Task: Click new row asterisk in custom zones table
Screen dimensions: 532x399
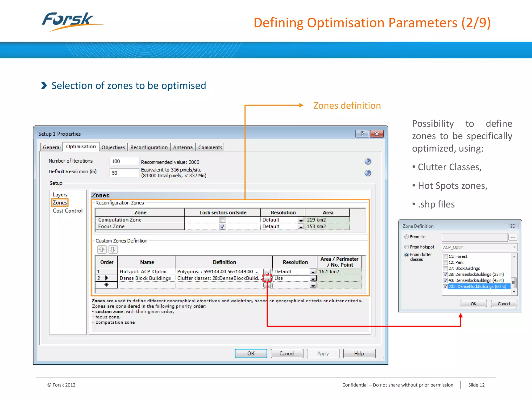Action: (107, 285)
